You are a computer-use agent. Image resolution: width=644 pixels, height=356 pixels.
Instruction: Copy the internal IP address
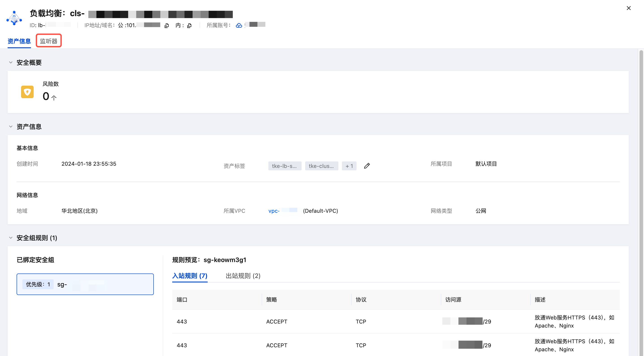[x=189, y=26]
